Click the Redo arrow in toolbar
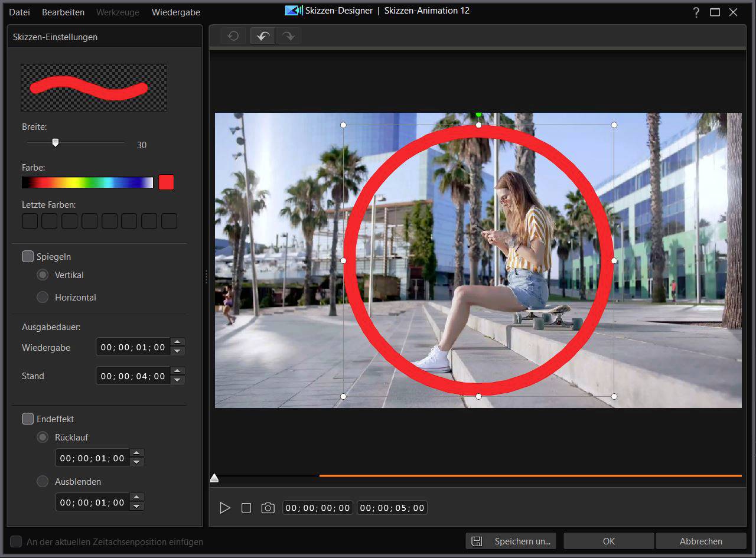The height and width of the screenshot is (558, 756). click(x=288, y=37)
